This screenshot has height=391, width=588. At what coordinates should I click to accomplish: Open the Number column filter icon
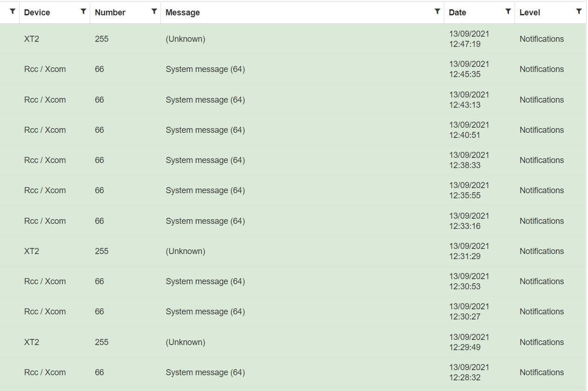pos(154,12)
